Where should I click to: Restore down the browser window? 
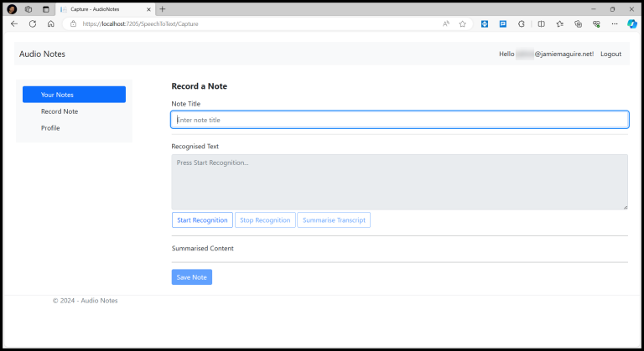(x=612, y=9)
